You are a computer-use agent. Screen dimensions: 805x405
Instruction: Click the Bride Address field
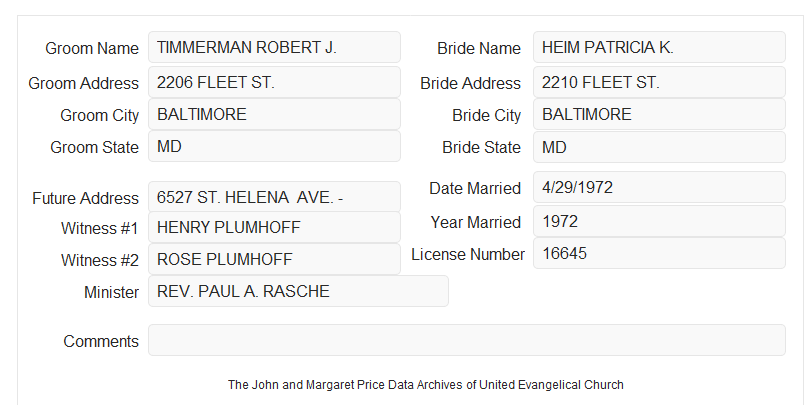pyautogui.click(x=659, y=82)
